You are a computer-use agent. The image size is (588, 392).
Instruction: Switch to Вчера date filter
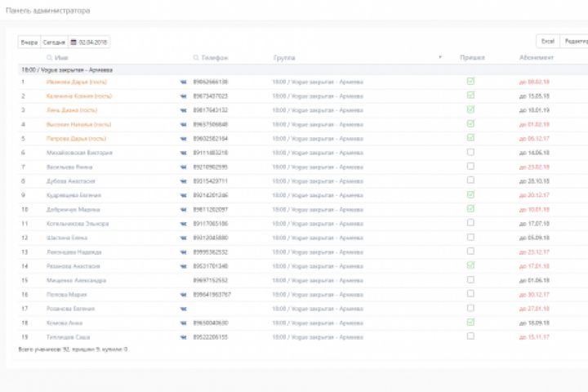(x=29, y=42)
